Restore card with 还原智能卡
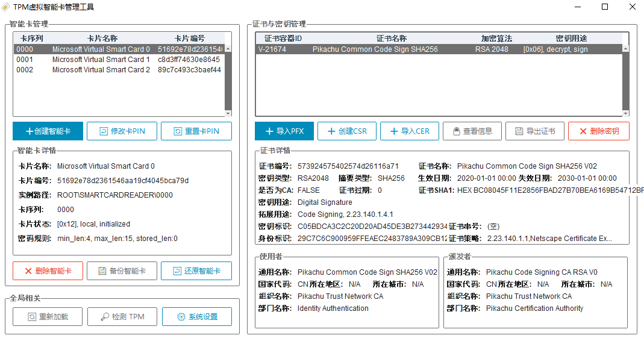 (196, 271)
